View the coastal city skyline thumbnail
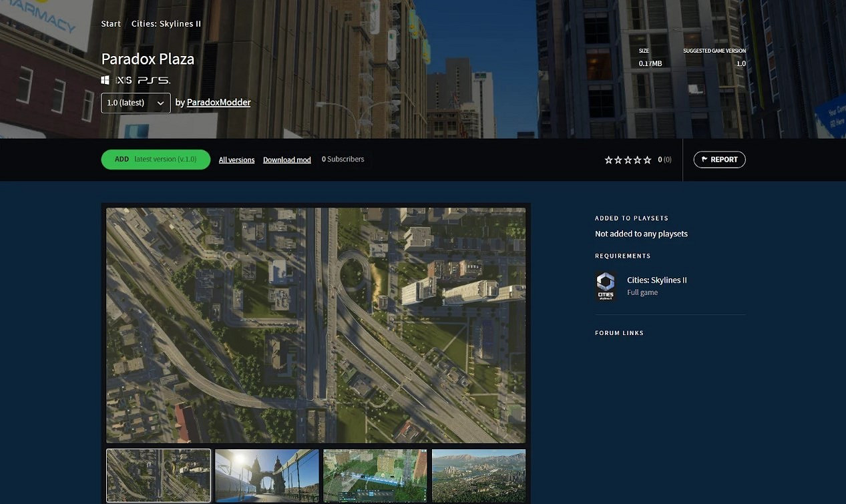This screenshot has height=504, width=846. pos(479,475)
